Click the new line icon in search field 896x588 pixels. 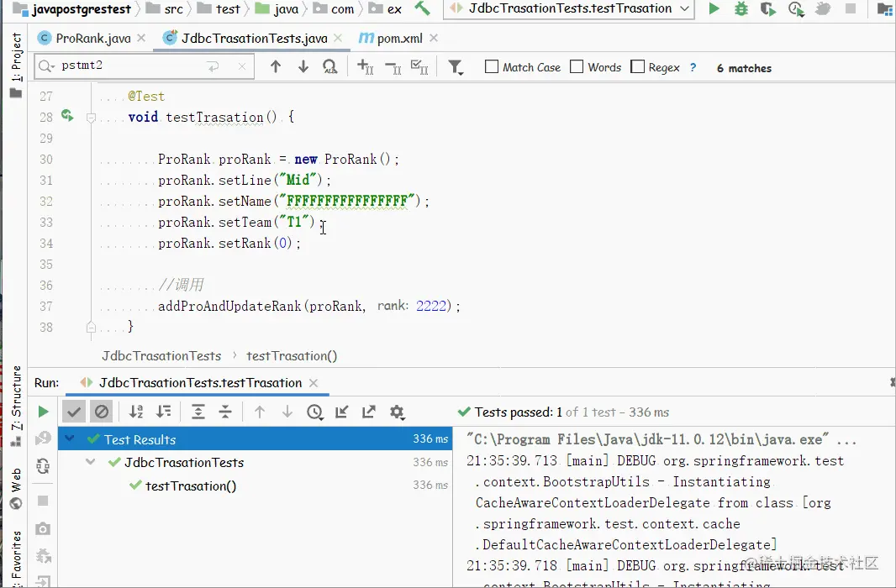pyautogui.click(x=213, y=67)
